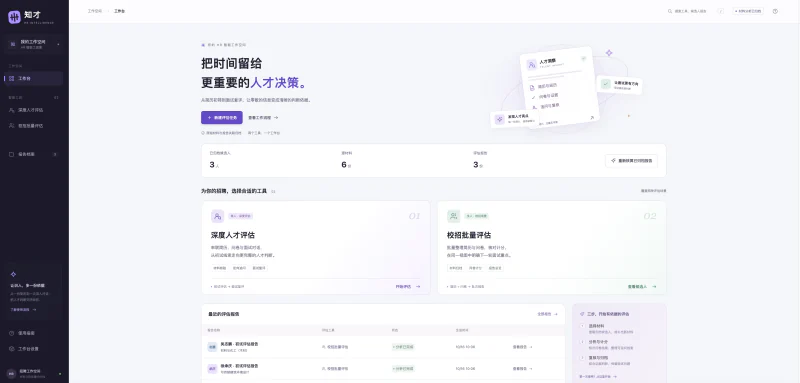Click the second report row's avatar badge
The height and width of the screenshot is (383, 800).
[212, 368]
